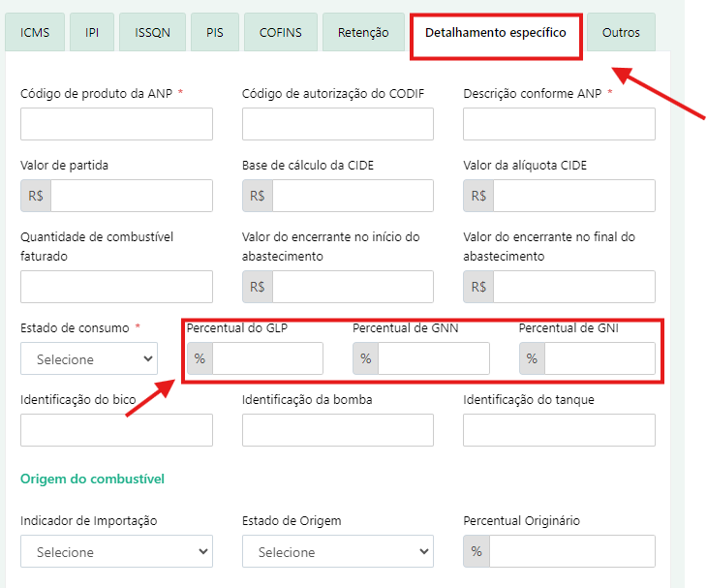Open the Outros tab
The image size is (707, 588).
click(621, 33)
